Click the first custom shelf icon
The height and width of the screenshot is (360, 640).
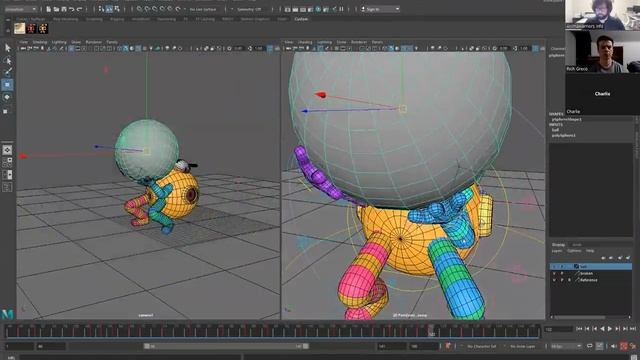pos(20,28)
